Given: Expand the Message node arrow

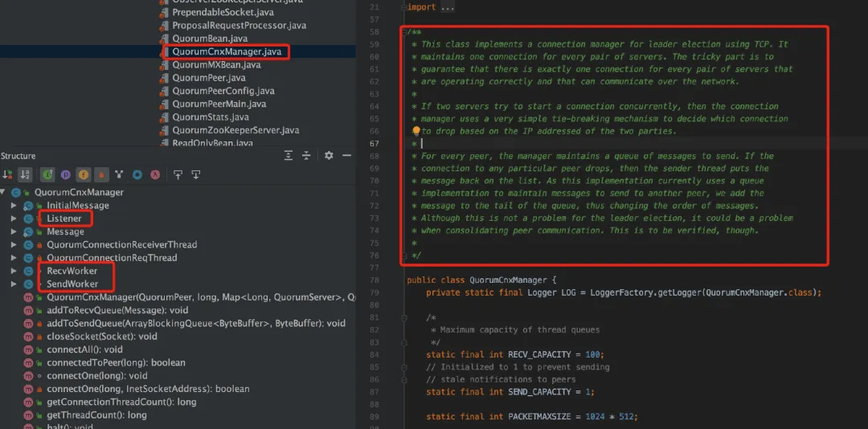Looking at the screenshot, I should (x=14, y=231).
